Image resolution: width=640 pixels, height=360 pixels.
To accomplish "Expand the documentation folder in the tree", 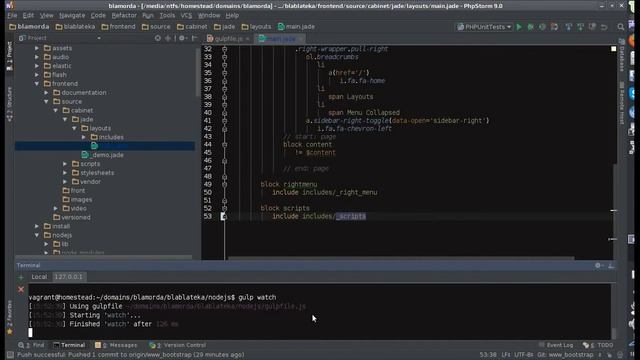I will tap(46, 93).
